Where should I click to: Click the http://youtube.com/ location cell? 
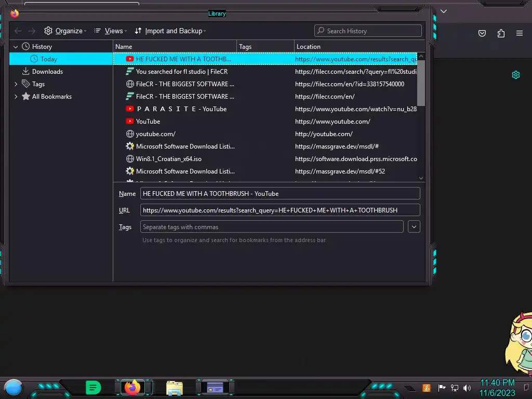pyautogui.click(x=324, y=134)
